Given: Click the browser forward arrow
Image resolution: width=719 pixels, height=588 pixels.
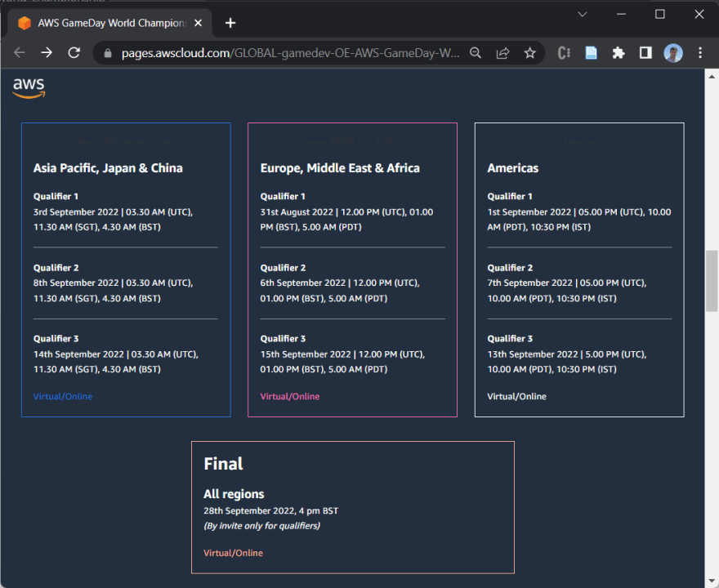Looking at the screenshot, I should coord(47,53).
